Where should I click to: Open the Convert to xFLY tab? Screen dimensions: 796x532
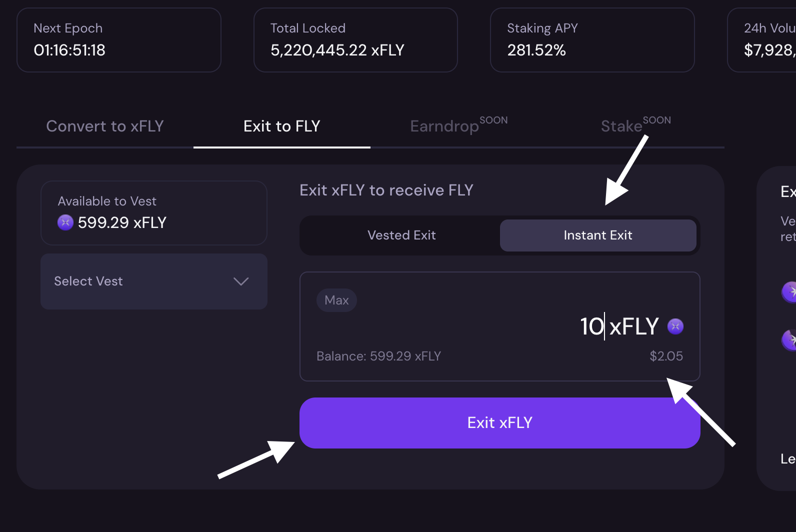[105, 126]
